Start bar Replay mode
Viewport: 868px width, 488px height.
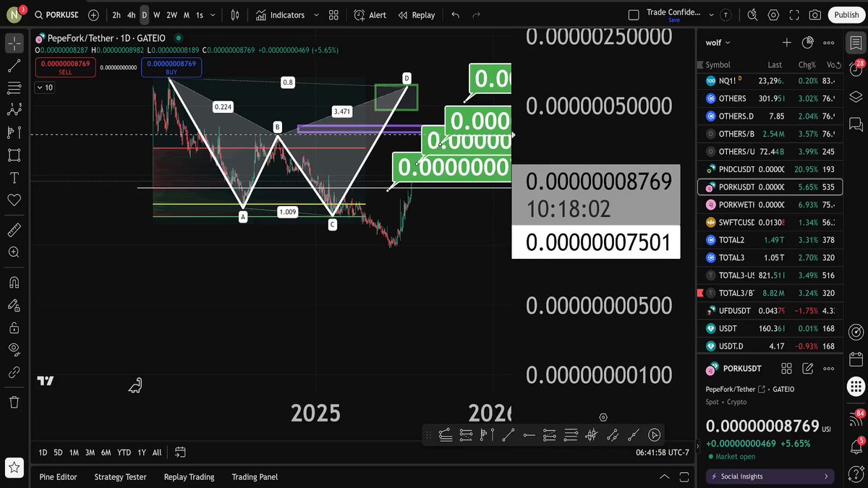click(x=417, y=14)
